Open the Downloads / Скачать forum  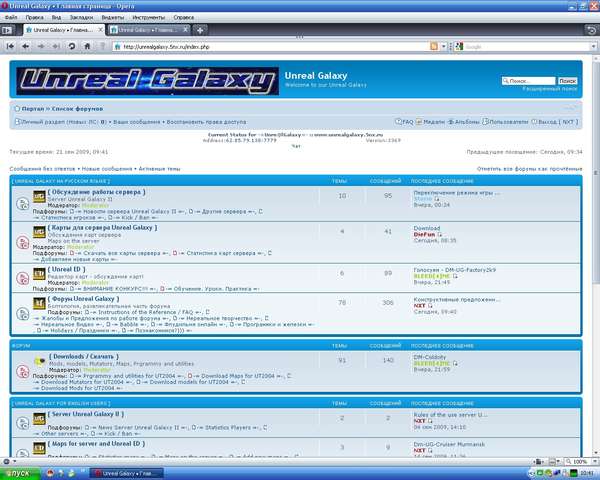point(84,357)
